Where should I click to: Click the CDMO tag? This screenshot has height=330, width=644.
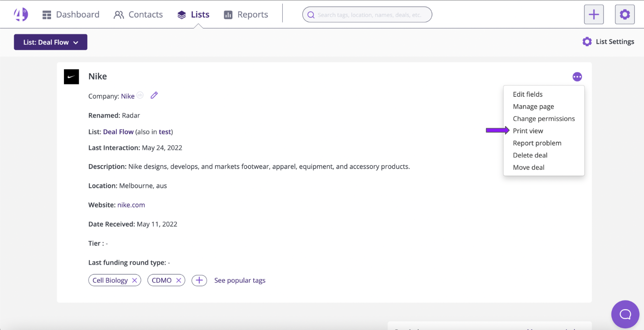(162, 280)
